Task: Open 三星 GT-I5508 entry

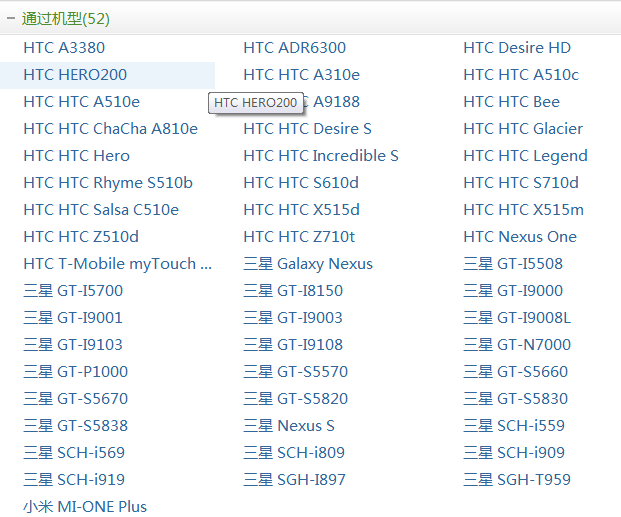Action: pyautogui.click(x=513, y=263)
